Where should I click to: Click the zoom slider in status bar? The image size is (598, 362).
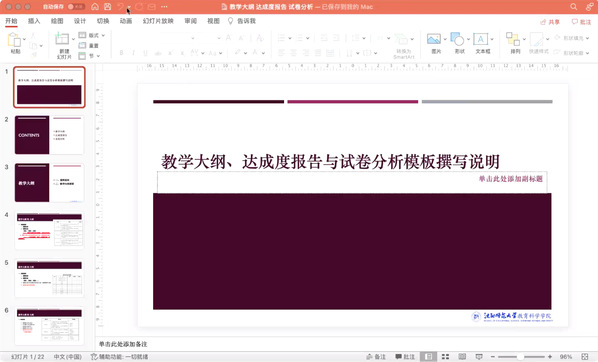[x=521, y=357]
